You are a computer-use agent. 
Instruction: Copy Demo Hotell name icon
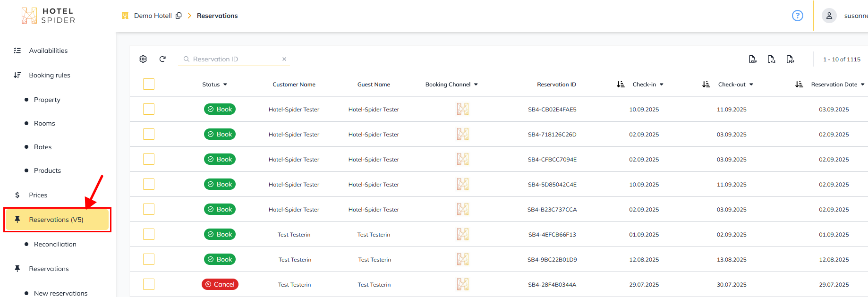pyautogui.click(x=179, y=16)
